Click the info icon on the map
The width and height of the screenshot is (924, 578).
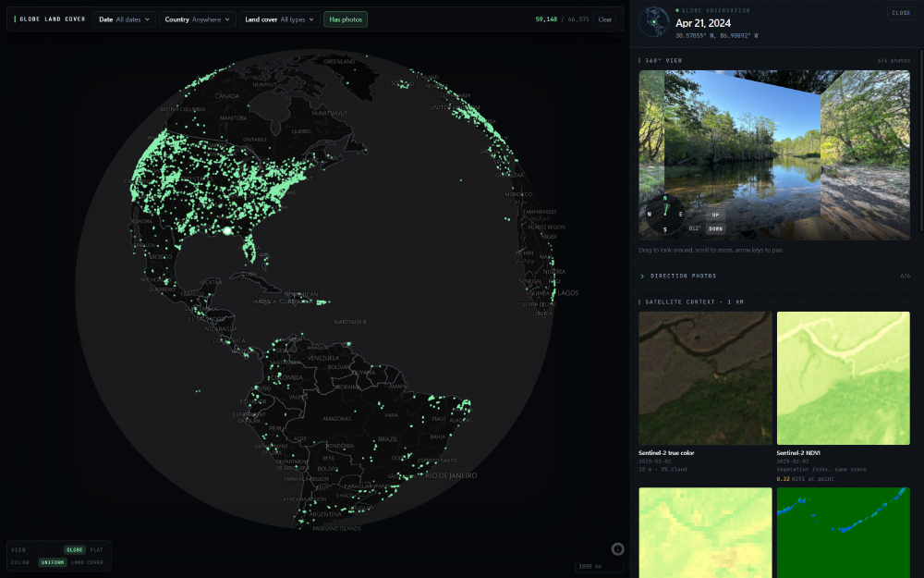pos(617,549)
